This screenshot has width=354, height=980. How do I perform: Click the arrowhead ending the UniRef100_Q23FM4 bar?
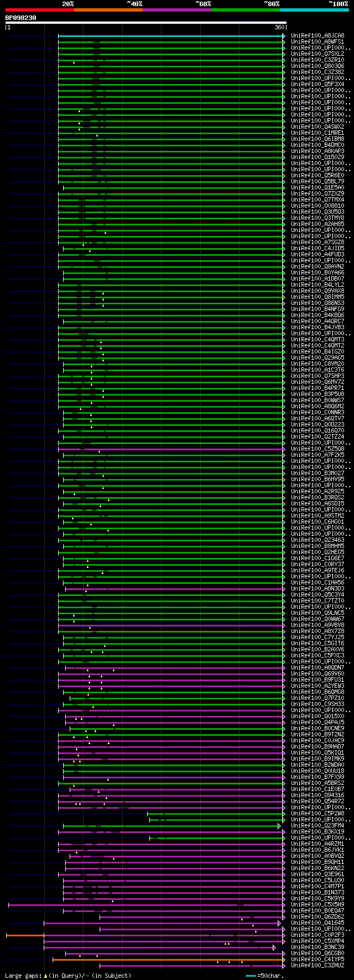[279, 826]
